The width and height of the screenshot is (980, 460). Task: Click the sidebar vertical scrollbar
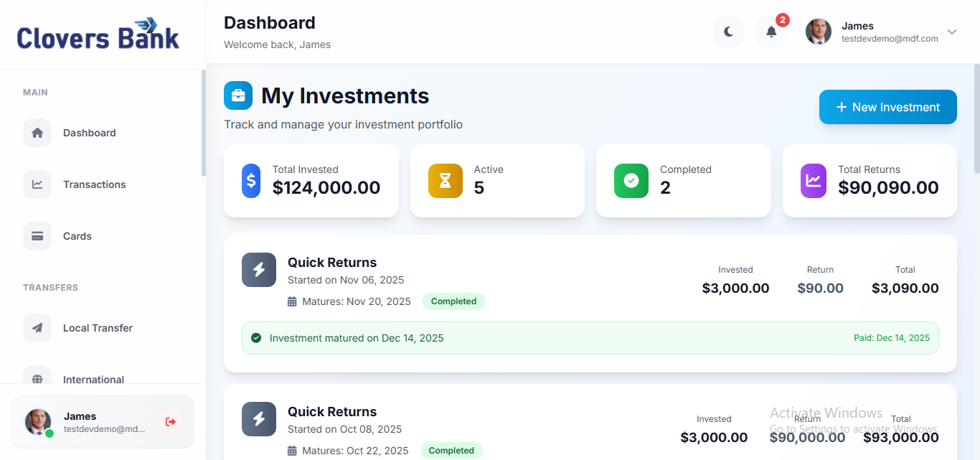click(204, 123)
